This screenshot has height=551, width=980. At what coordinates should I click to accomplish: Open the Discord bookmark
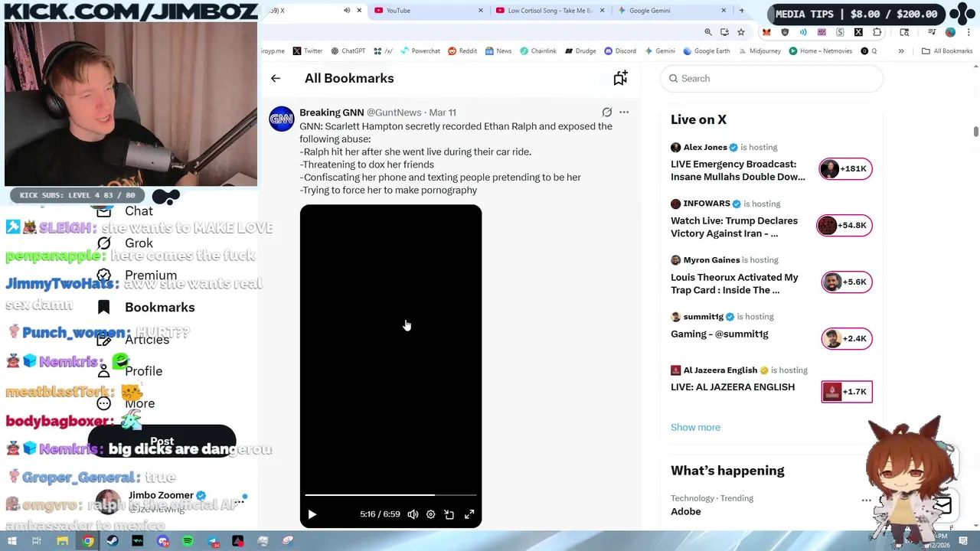[620, 51]
